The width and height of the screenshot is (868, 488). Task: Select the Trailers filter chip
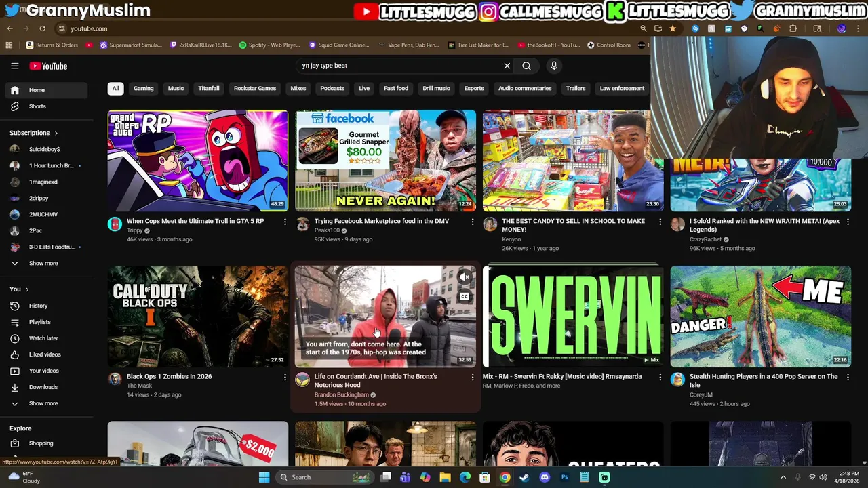576,89
